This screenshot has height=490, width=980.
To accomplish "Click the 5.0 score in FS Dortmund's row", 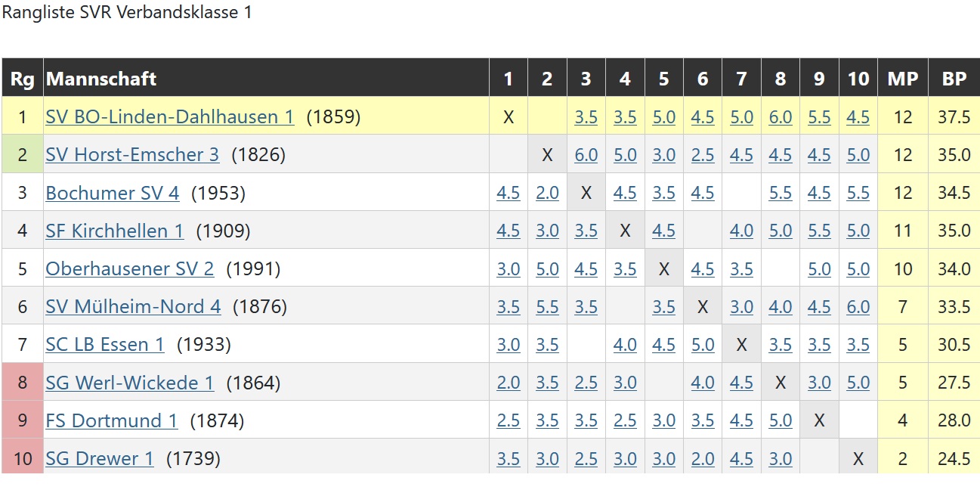I will pyautogui.click(x=781, y=420).
